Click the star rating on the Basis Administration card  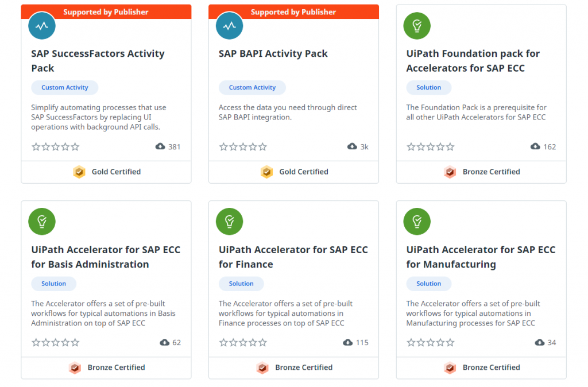(56, 342)
